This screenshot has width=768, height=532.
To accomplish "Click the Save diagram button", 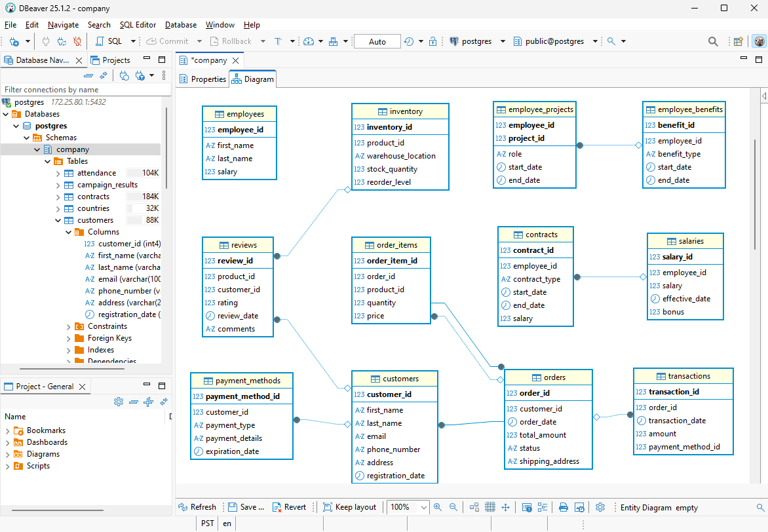I will coord(246,508).
